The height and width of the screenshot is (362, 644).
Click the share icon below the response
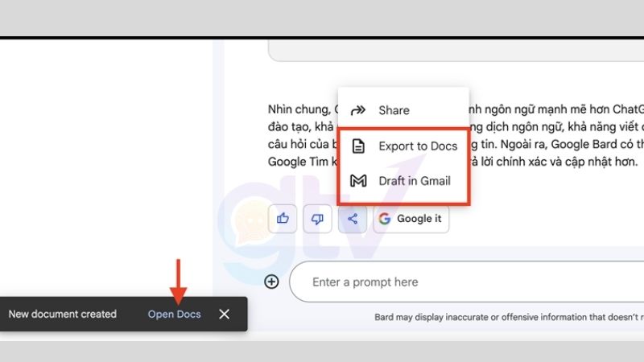pyautogui.click(x=353, y=218)
